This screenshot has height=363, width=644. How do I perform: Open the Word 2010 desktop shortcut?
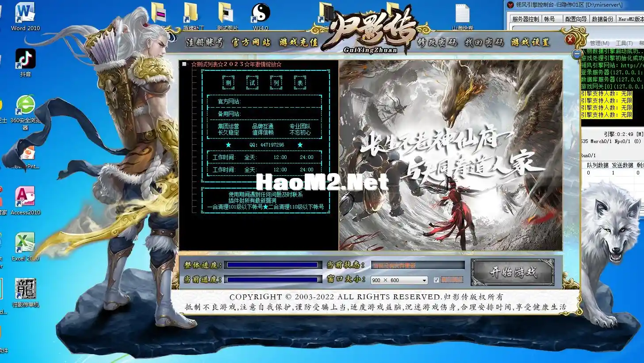click(25, 16)
